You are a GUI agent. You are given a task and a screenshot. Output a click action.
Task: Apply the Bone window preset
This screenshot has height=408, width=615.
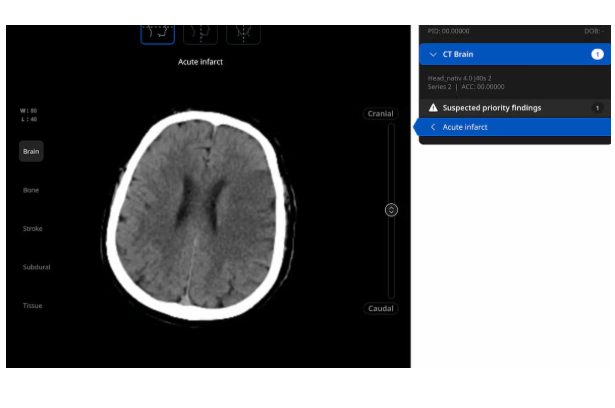(x=31, y=190)
